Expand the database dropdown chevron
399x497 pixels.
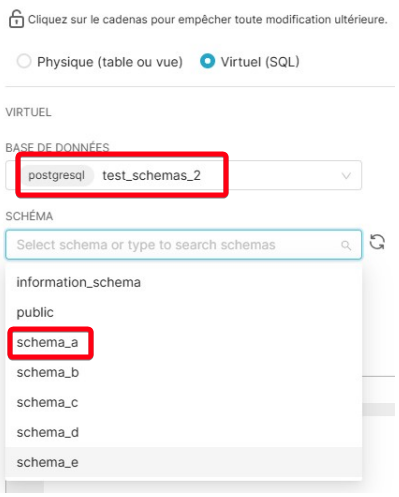(346, 176)
